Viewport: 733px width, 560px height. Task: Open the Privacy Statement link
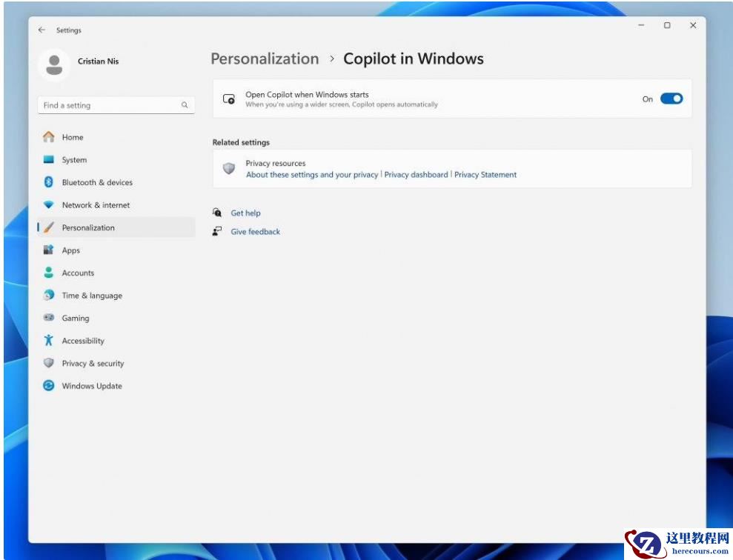(485, 175)
